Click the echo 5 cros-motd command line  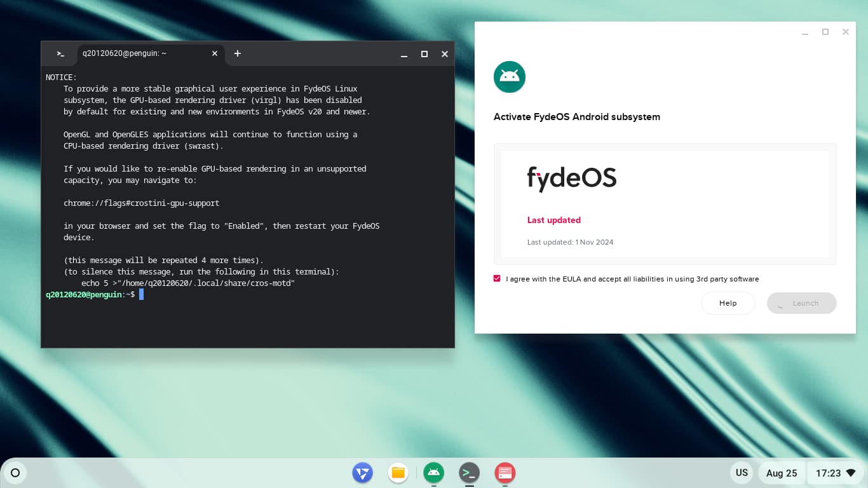pyautogui.click(x=188, y=283)
